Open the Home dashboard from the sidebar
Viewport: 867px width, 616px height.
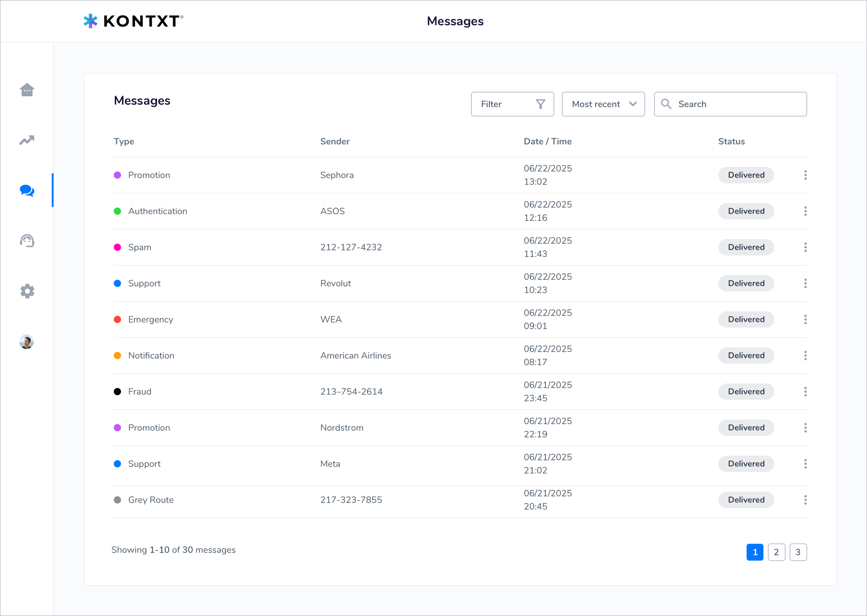click(27, 90)
